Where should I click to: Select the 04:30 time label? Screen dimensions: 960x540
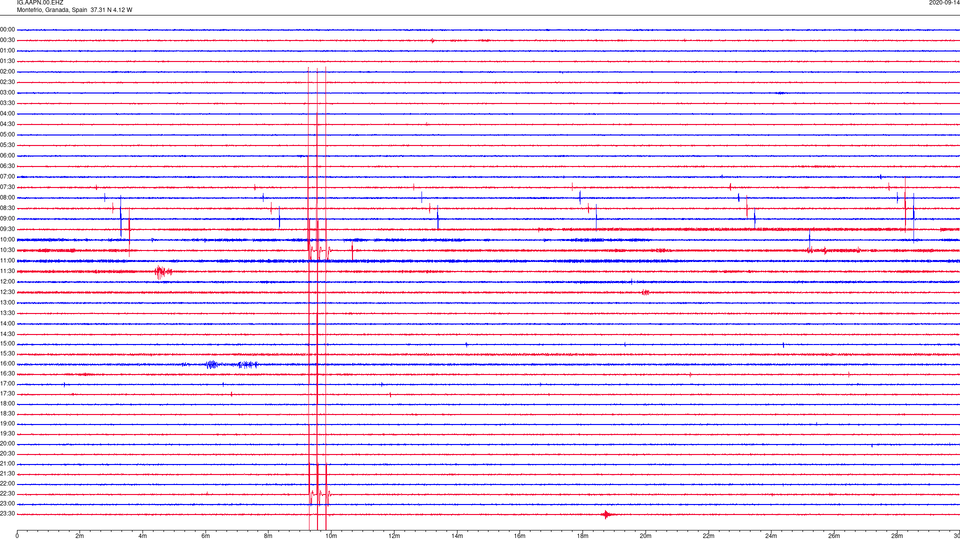point(7,124)
